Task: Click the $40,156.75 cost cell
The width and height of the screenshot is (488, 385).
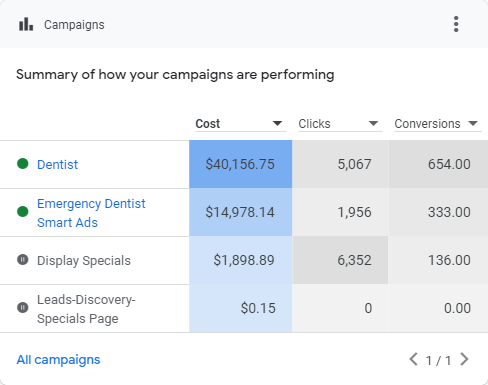Action: [241, 164]
